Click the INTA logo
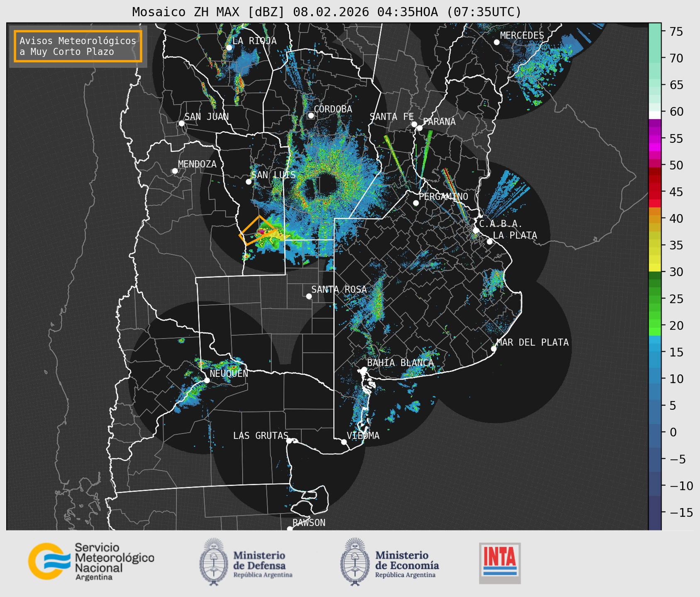The height and width of the screenshot is (597, 700). pyautogui.click(x=500, y=563)
